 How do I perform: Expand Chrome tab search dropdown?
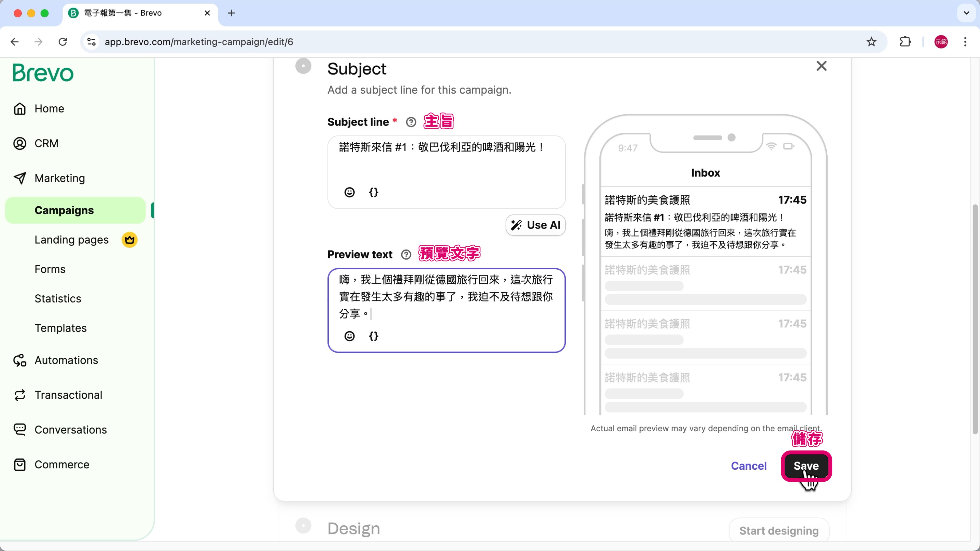click(966, 13)
